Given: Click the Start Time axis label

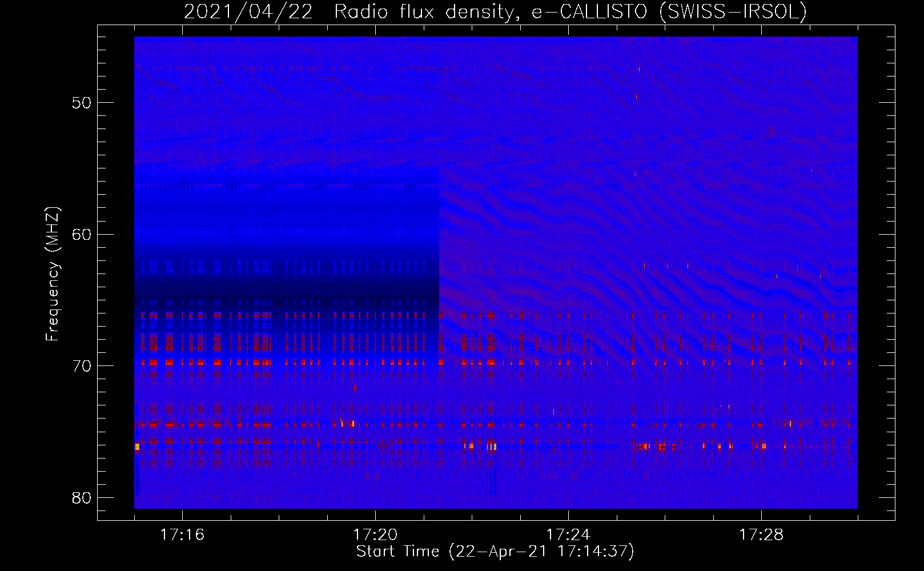Looking at the screenshot, I should click(x=495, y=552).
